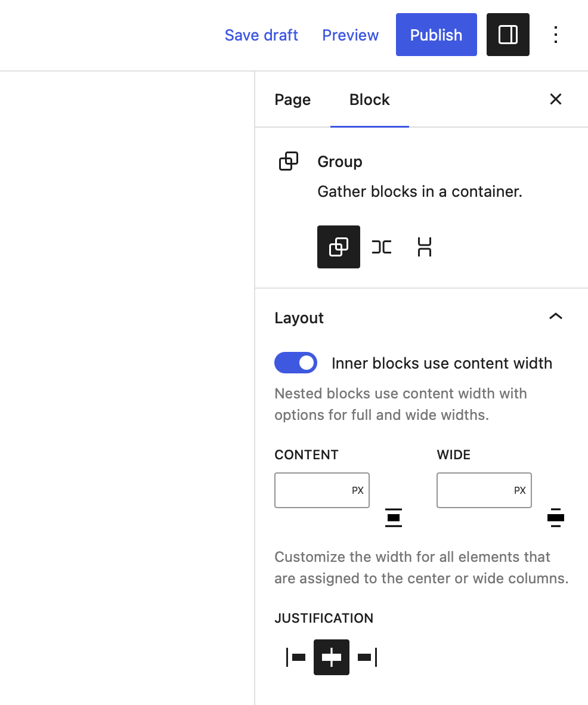Switch to the Page tab
Viewport: 588px width, 705px height.
[292, 100]
